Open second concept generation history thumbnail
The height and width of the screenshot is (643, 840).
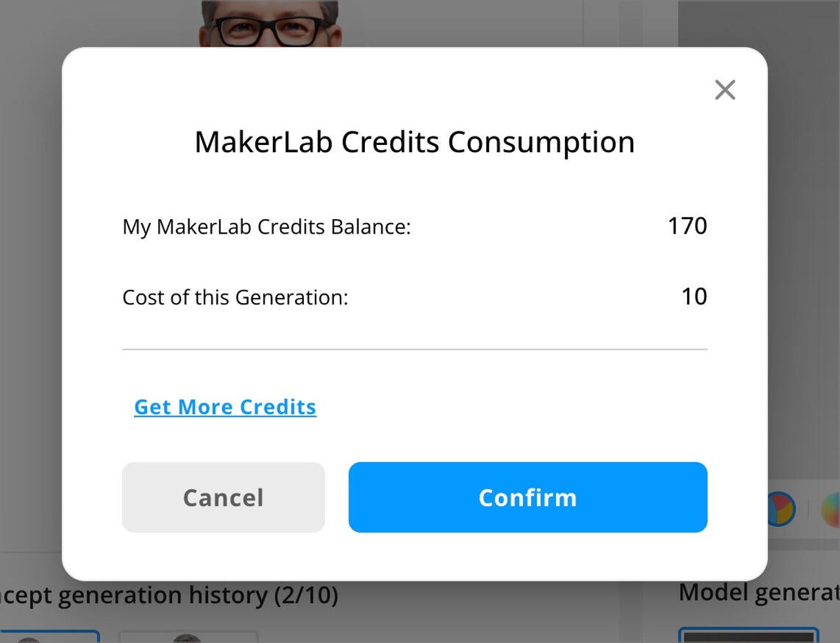coord(188,637)
